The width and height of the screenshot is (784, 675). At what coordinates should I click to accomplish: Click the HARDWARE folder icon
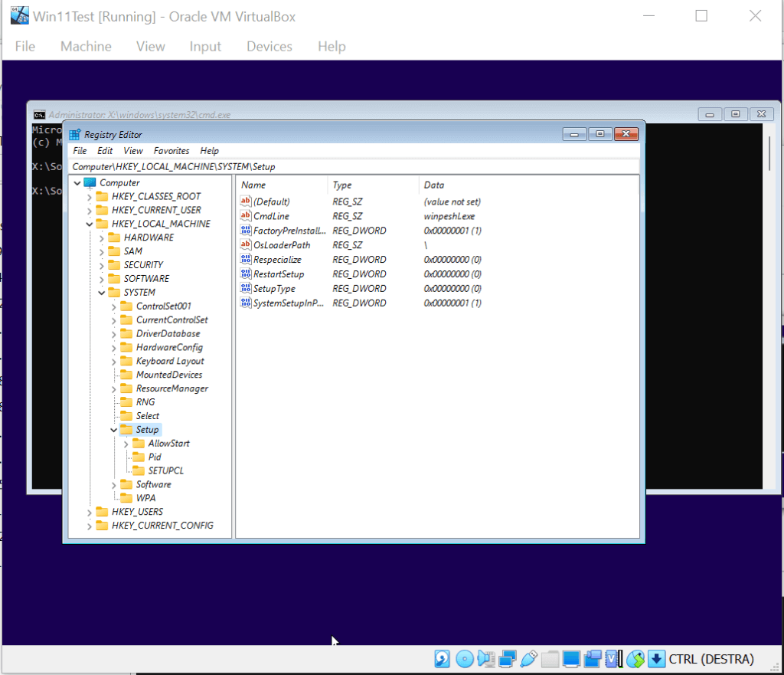[x=115, y=238]
